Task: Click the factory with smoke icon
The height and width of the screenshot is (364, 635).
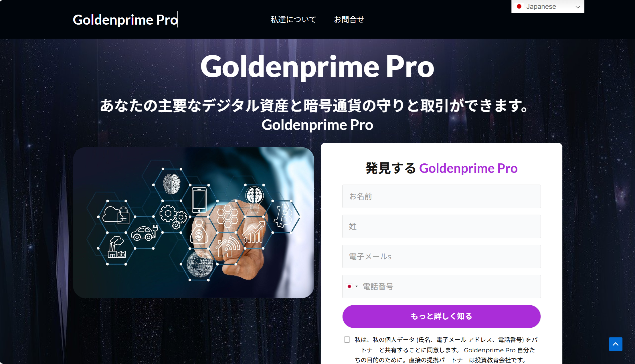Action: [116, 247]
